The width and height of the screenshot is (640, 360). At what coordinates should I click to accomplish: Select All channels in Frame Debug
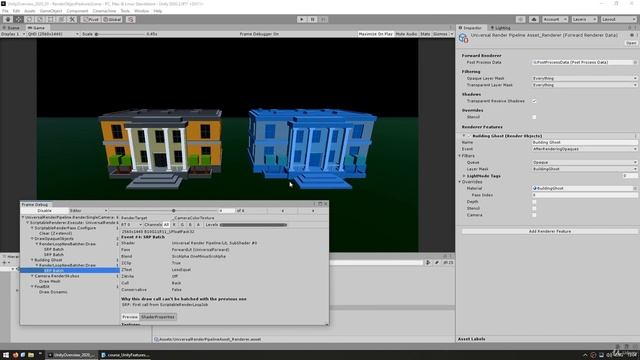pyautogui.click(x=166, y=225)
